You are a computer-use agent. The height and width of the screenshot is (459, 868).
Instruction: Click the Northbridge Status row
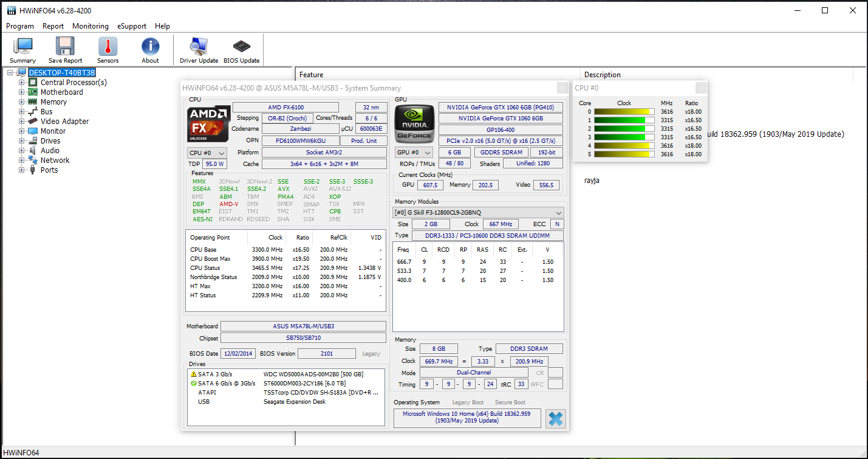pyautogui.click(x=285, y=277)
